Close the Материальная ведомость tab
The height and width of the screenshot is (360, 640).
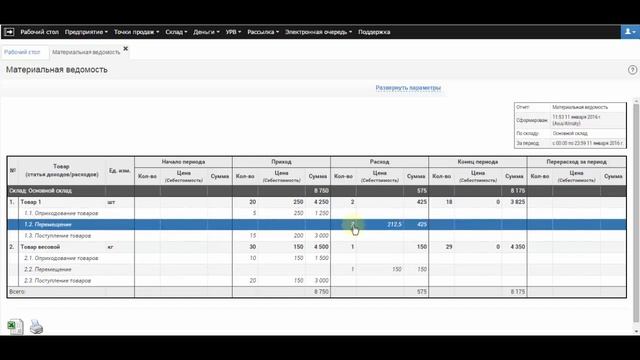coord(126,49)
